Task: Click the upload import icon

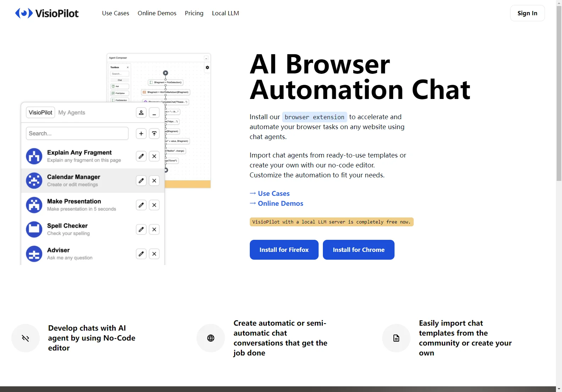Action: coord(154,134)
